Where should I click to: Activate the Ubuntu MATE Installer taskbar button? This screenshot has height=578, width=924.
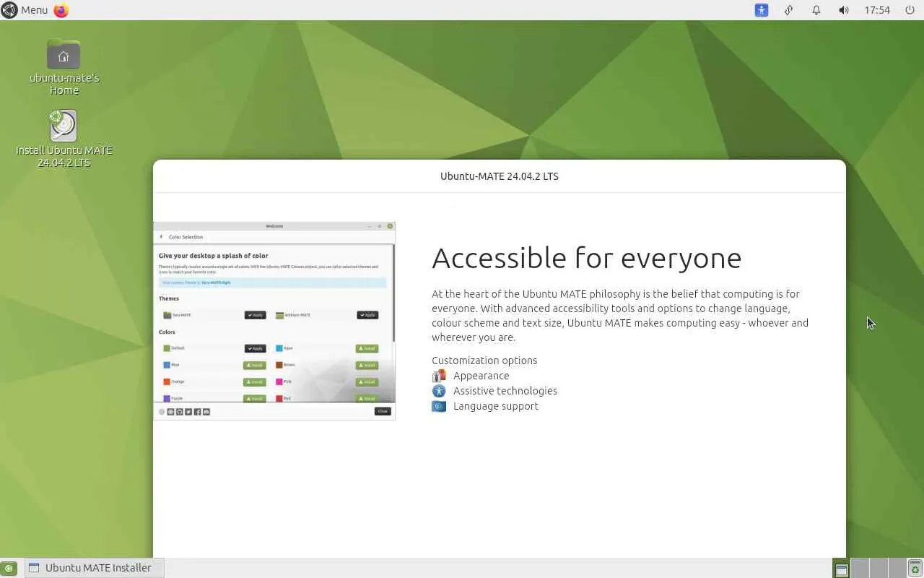coord(95,568)
